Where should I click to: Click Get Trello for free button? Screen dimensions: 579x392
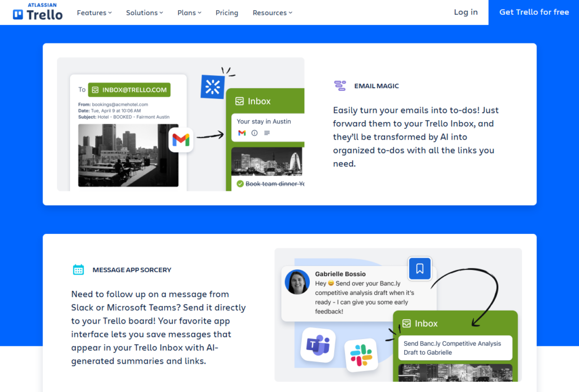(534, 12)
